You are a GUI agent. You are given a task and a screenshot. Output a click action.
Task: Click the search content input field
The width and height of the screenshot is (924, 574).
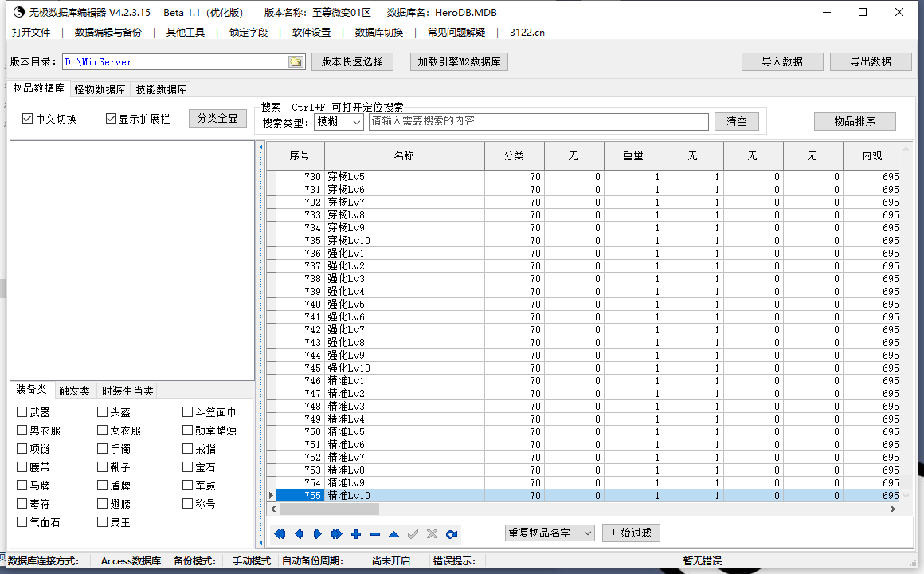pos(538,121)
